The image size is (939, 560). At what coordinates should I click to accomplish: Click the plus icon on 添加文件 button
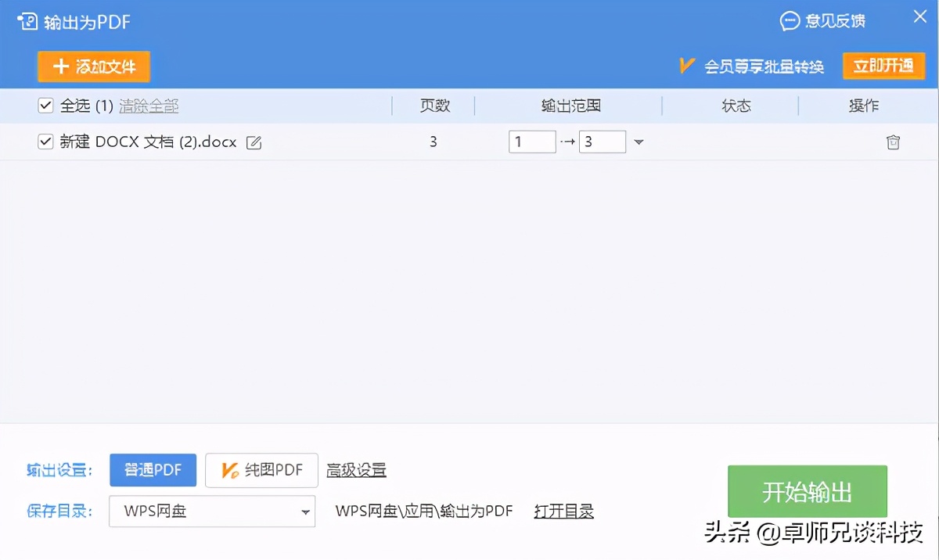(60, 66)
